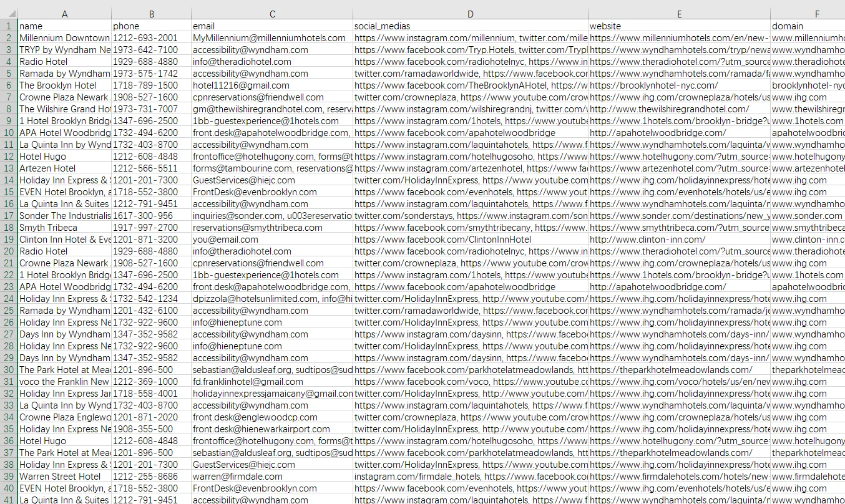This screenshot has width=845, height=504.
Task: Select 'Clinton Inn Hotel & Eve' name cell
Action: click(65, 240)
